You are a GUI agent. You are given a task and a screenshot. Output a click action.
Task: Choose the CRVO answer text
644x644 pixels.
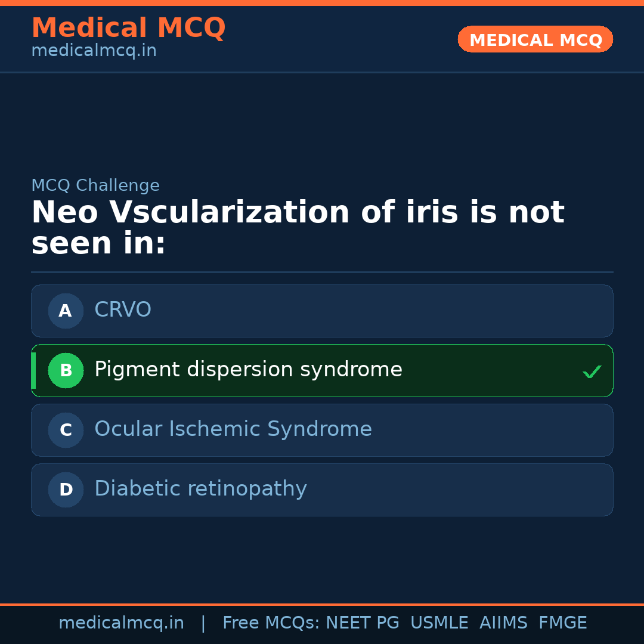123,310
